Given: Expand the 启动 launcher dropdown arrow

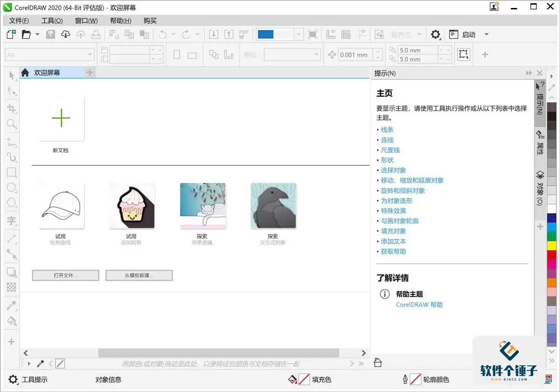Looking at the screenshot, I should [x=486, y=35].
